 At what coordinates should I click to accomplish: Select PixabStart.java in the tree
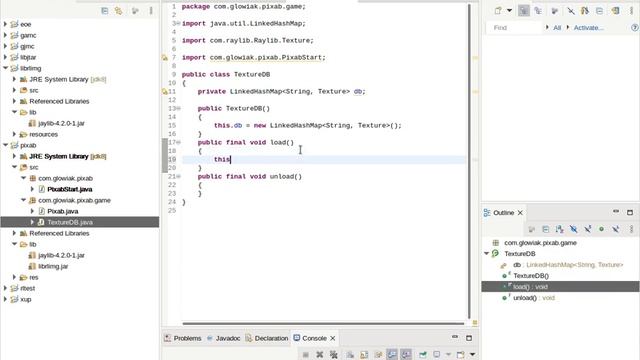click(x=69, y=189)
